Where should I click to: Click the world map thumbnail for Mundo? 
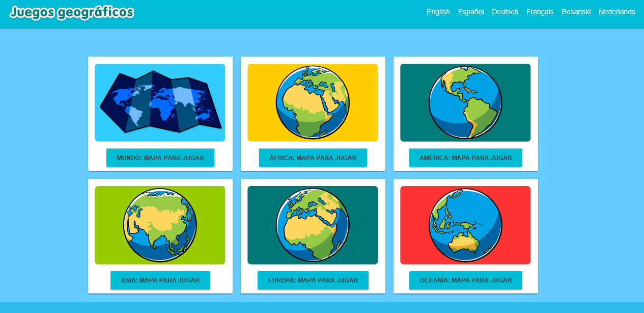point(160,102)
